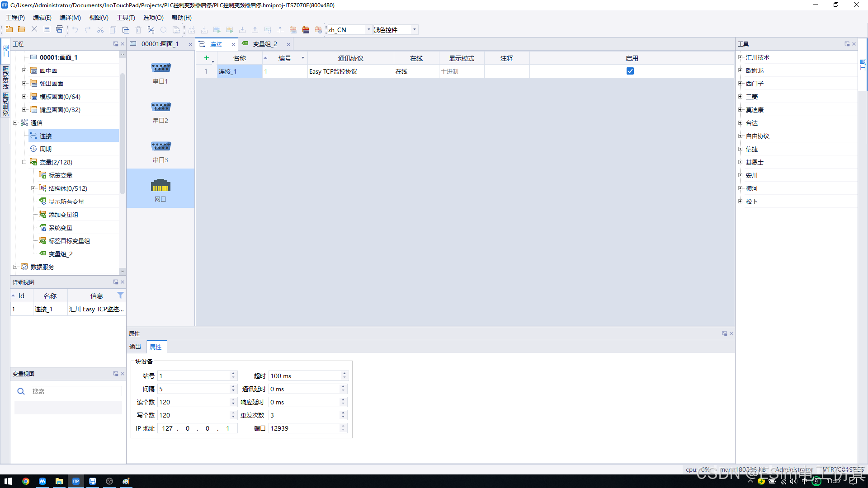The width and height of the screenshot is (868, 488).
Task: Click the print icon in toolbar
Action: pyautogui.click(x=59, y=30)
